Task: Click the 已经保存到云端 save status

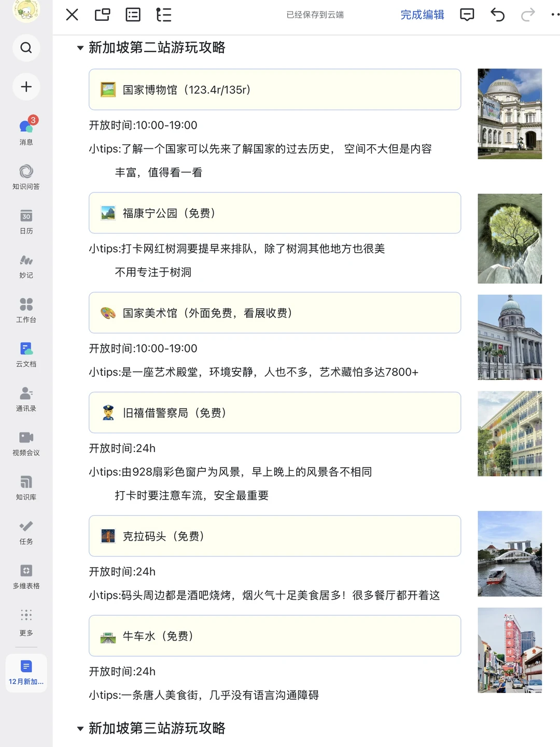Action: (x=315, y=15)
